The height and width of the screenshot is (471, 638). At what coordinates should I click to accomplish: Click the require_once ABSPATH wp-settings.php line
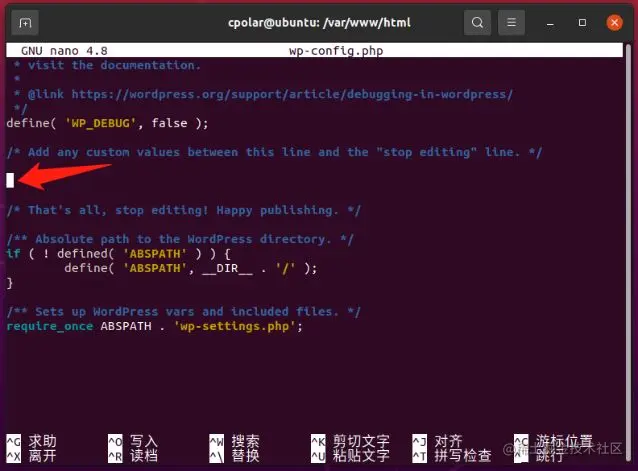click(x=155, y=326)
